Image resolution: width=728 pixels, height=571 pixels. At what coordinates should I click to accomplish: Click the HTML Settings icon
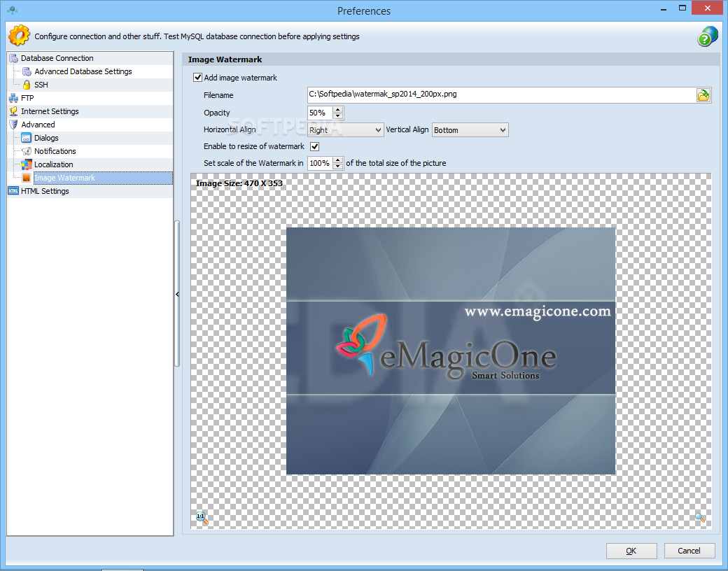pyautogui.click(x=13, y=191)
